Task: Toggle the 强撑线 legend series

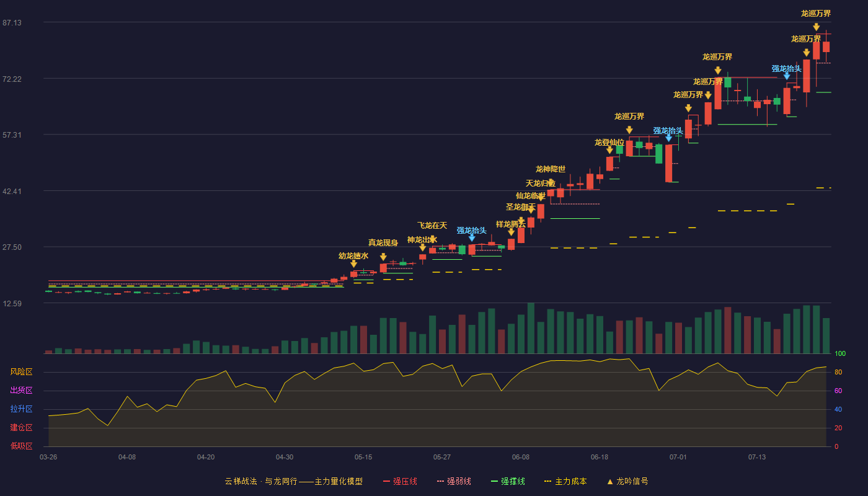Action: [x=508, y=481]
